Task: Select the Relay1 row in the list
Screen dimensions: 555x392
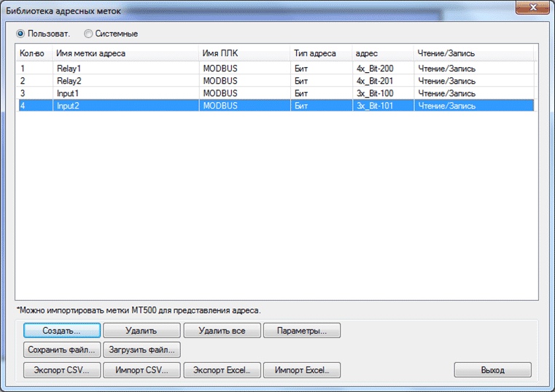Action: [275, 68]
